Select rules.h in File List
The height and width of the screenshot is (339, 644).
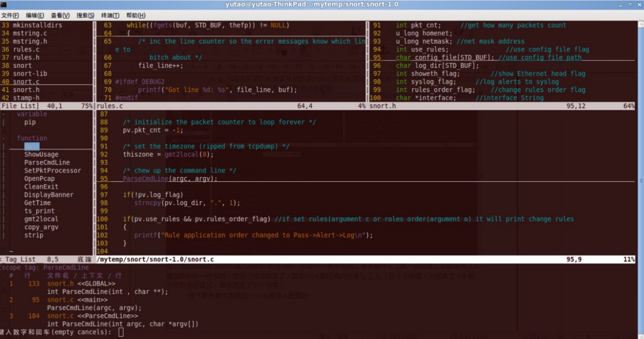coord(26,57)
